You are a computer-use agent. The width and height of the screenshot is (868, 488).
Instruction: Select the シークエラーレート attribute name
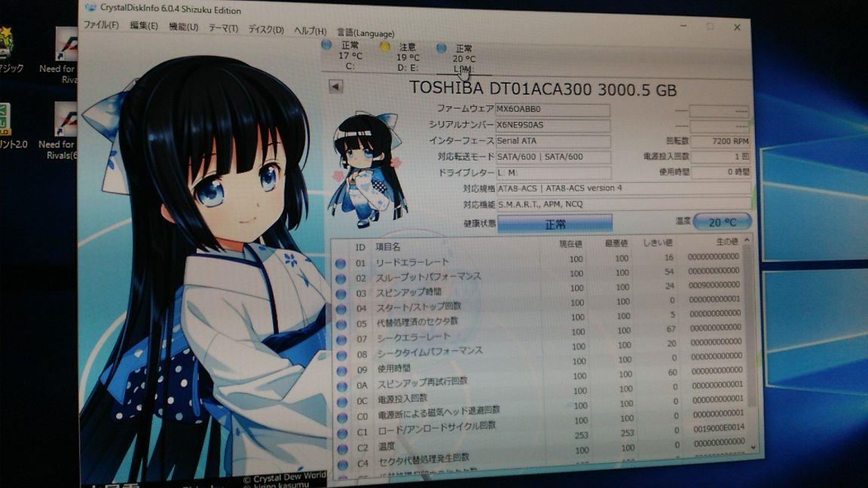tap(414, 337)
